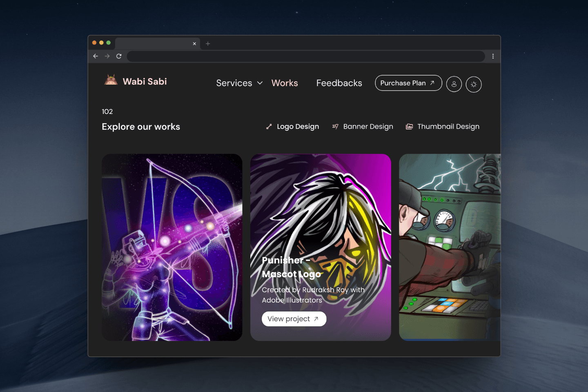Image resolution: width=588 pixels, height=392 pixels.
Task: Open the Services menu item
Action: [x=234, y=83]
